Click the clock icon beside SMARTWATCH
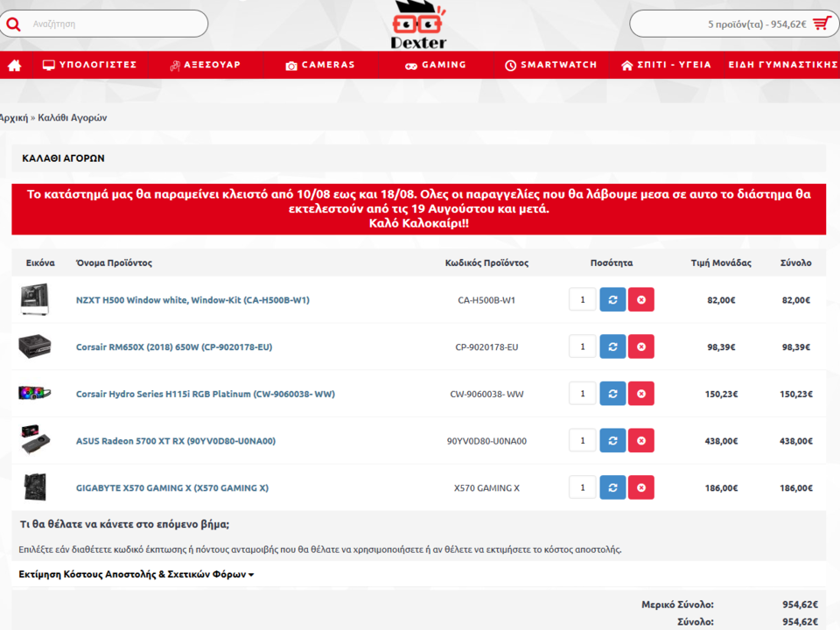 [510, 66]
